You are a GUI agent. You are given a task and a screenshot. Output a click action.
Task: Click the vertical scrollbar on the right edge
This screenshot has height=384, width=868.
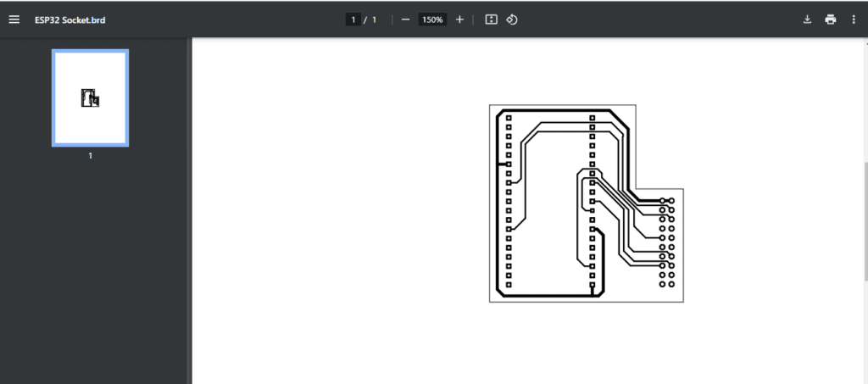(865, 220)
